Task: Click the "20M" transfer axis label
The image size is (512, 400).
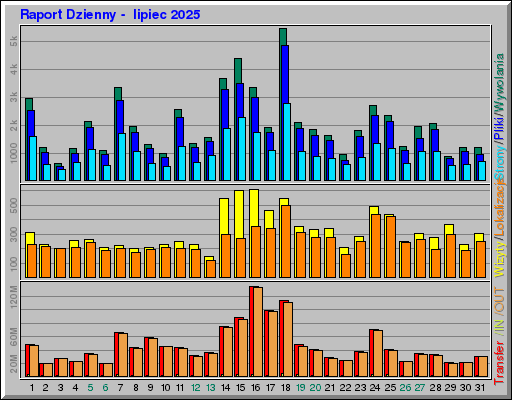Action: [13, 364]
